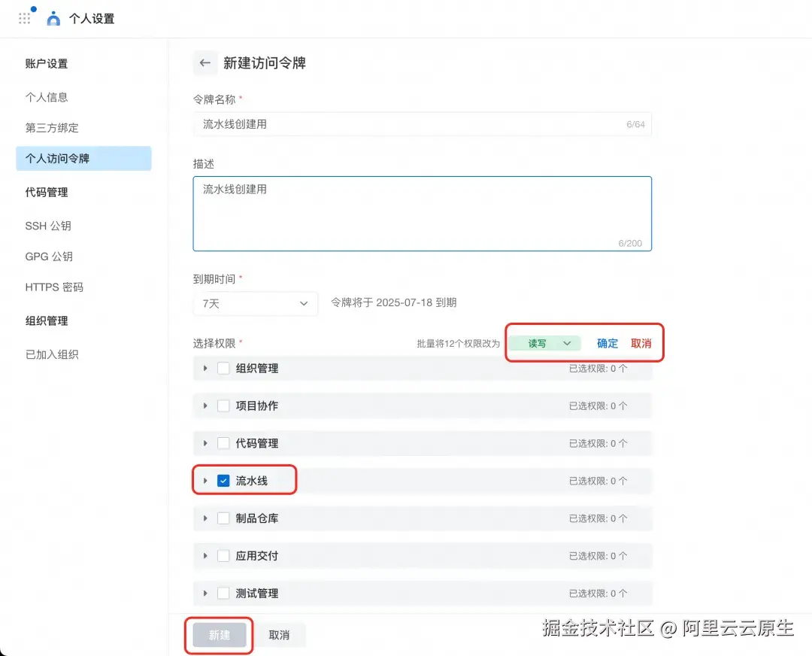812x656 pixels.
Task: Check the 制品仓库 checkbox
Action: point(223,518)
